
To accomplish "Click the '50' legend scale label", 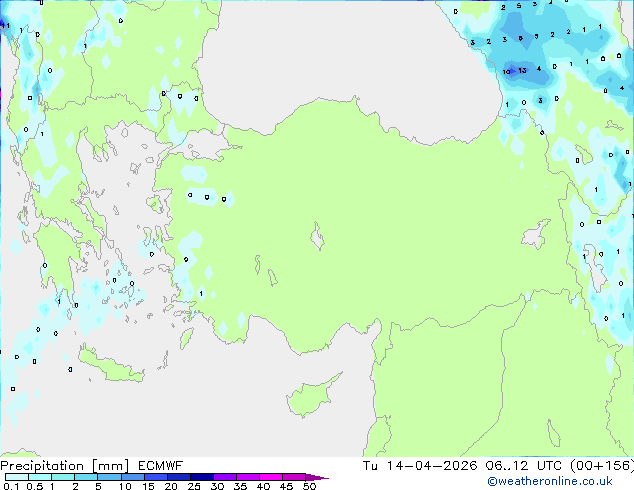I will (309, 486).
